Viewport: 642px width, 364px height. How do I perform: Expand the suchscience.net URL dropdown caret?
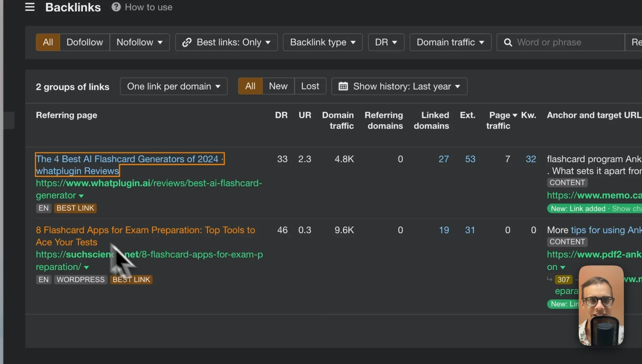(86, 267)
